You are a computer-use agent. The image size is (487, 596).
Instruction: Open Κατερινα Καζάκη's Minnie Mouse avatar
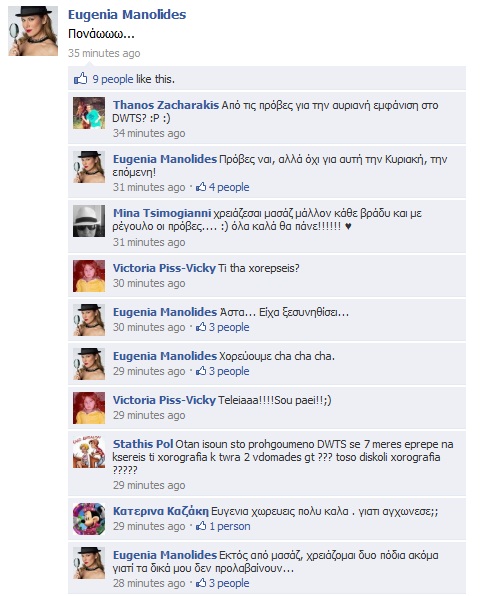89,519
